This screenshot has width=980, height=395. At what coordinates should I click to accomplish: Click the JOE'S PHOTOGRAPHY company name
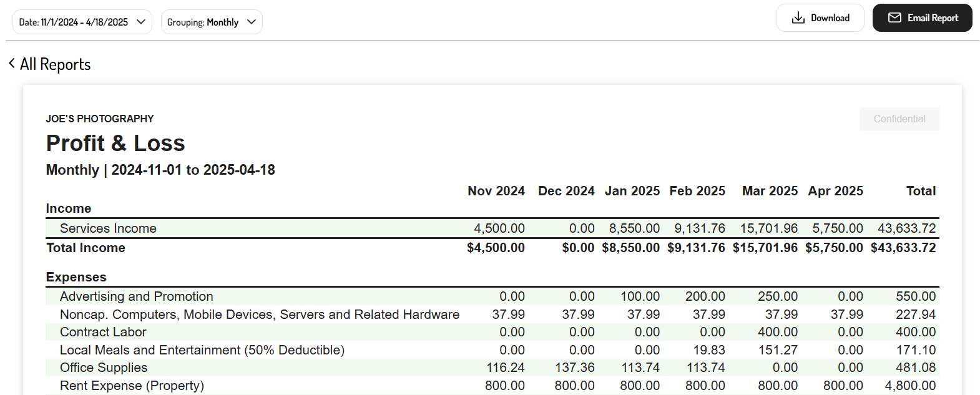tap(100, 119)
